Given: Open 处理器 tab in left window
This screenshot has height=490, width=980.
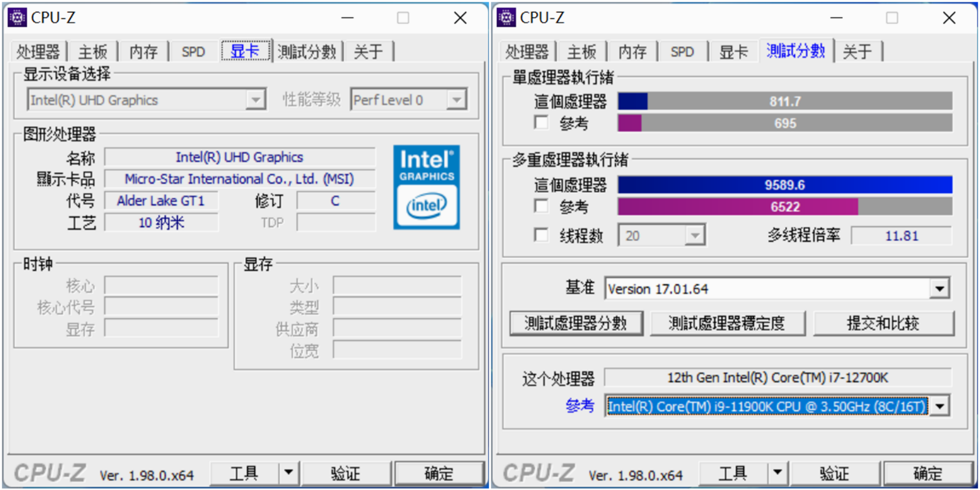Looking at the screenshot, I should [38, 51].
